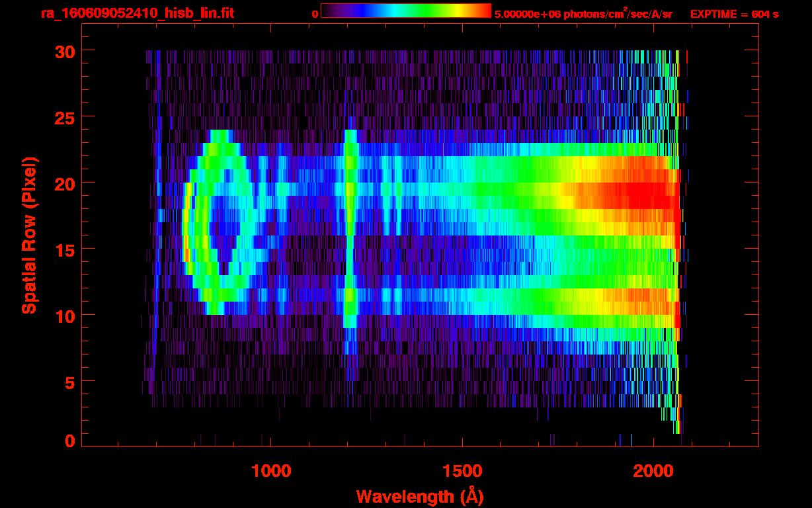This screenshot has width=812, height=508.
Task: Click the filename title ra_160609052410_hisb_lin.fit
Action: point(137,13)
